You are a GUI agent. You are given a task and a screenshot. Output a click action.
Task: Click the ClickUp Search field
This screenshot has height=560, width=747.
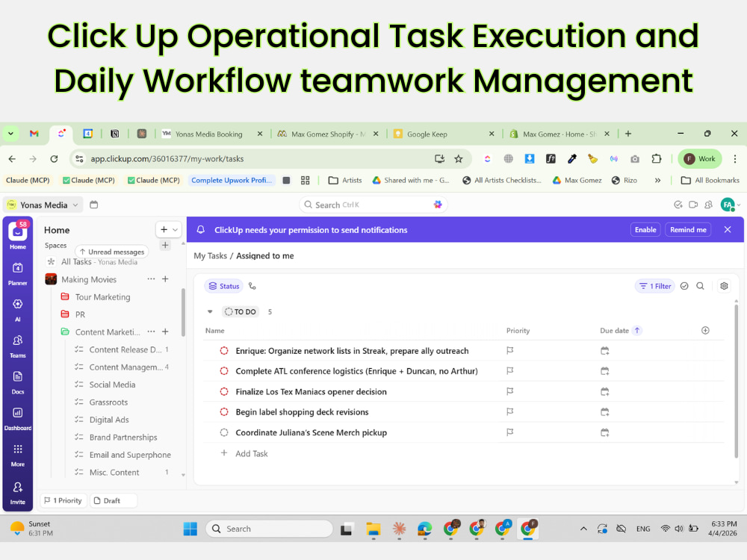click(x=373, y=205)
